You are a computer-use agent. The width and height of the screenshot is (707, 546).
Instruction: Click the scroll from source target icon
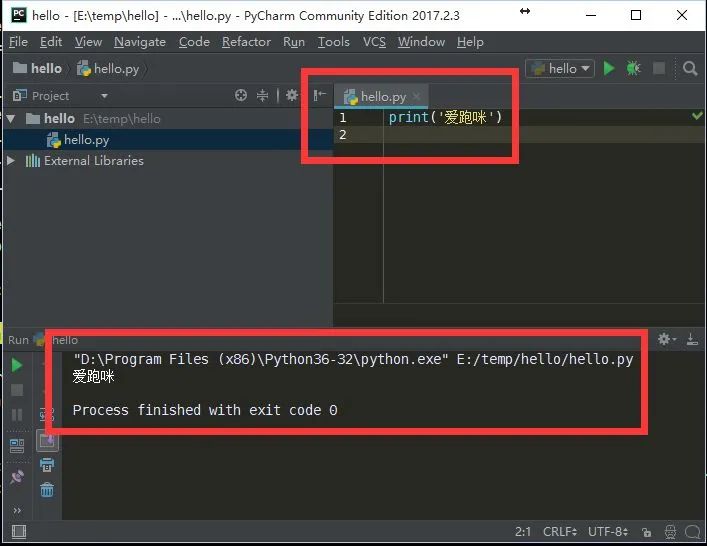[241, 96]
